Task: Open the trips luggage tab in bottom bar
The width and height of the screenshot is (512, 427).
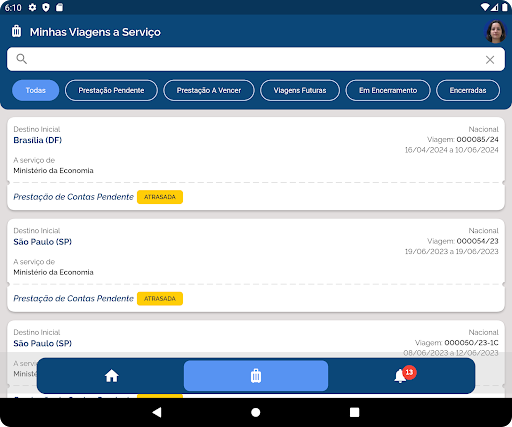Action: pos(256,376)
